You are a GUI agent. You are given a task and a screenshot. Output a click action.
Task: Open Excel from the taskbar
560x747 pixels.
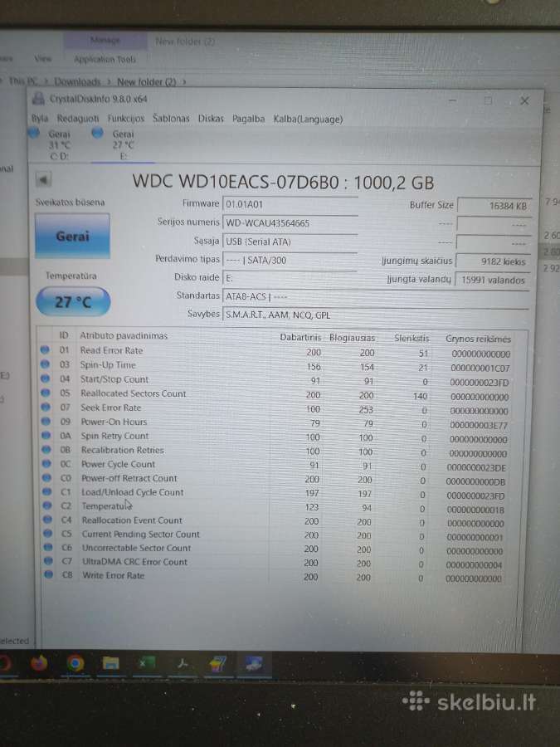point(146,663)
